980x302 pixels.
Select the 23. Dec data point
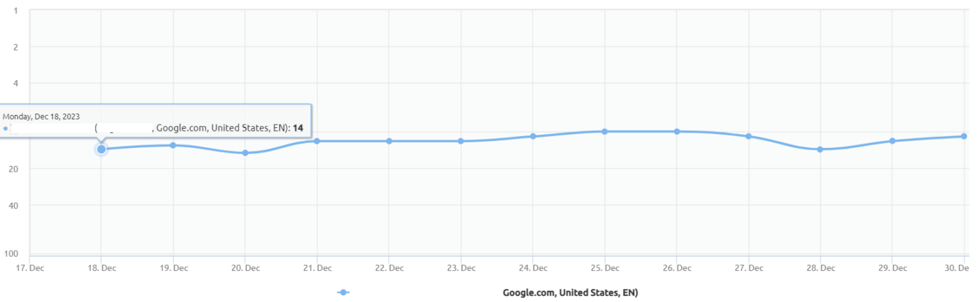[x=460, y=141]
